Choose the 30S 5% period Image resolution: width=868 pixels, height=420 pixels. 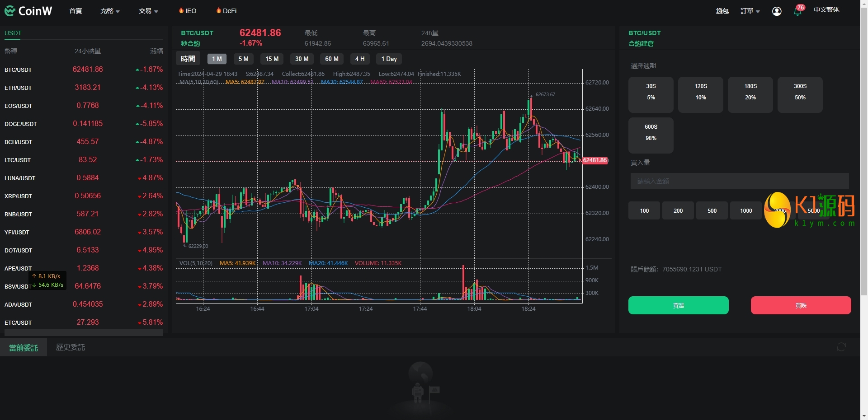651,95
